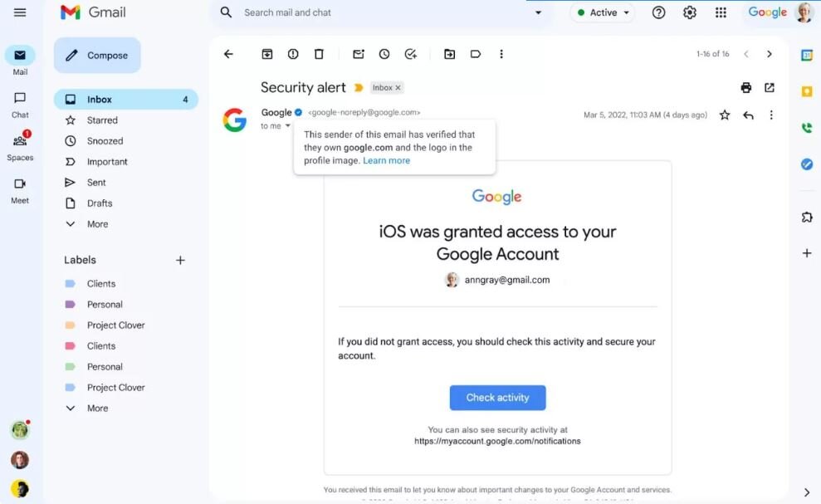Remove the Inbox label chip
Viewport: 821px width, 504px height.
click(398, 88)
